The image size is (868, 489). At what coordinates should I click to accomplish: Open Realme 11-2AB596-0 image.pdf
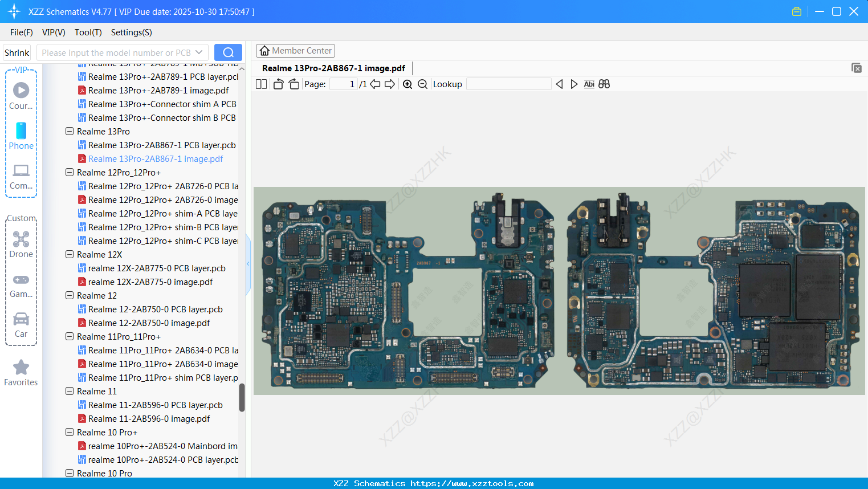coord(144,418)
